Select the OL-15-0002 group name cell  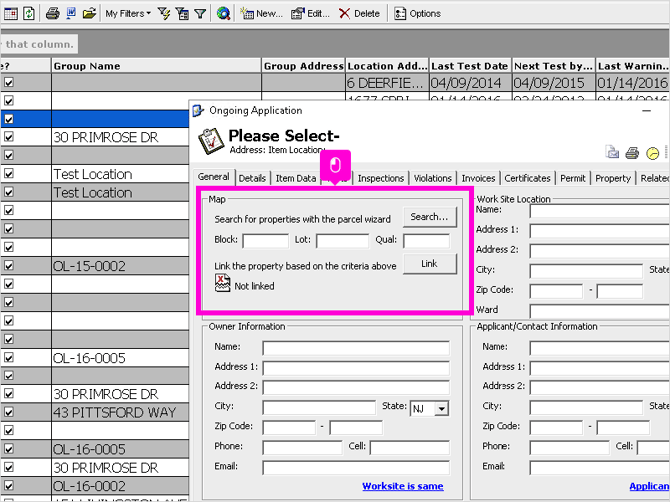120,266
